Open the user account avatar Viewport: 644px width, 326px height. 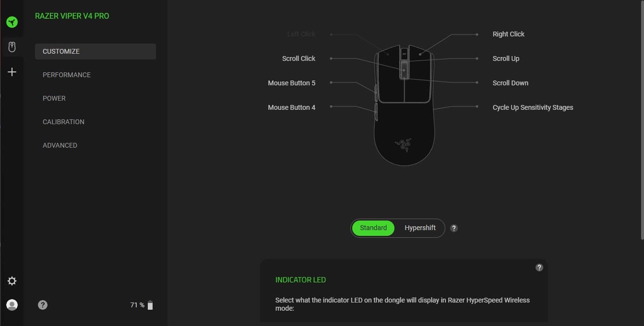click(12, 305)
